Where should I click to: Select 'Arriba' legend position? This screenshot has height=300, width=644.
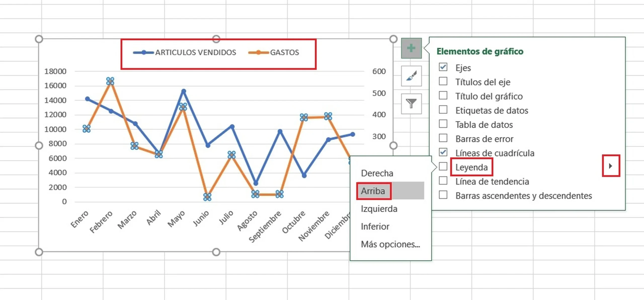tap(373, 191)
